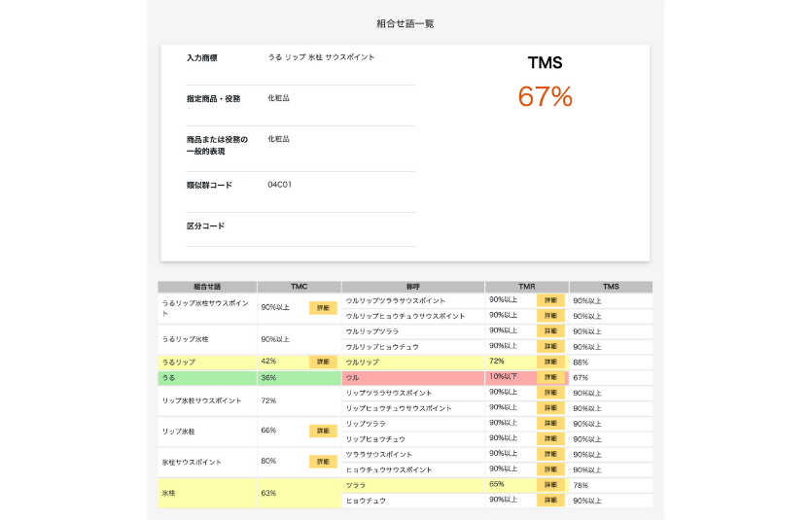Click the 類似群コード value 04C01

(x=280, y=185)
